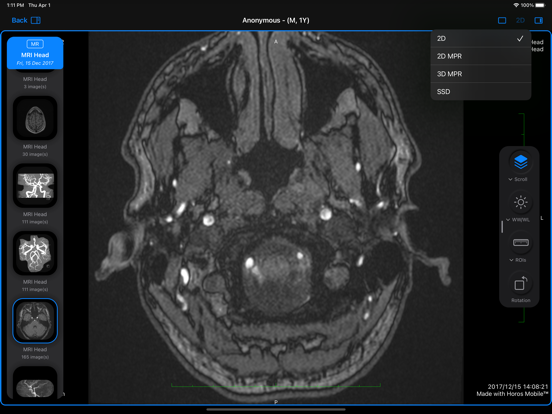Click the Fri, 15 Dec 2017 study date
This screenshot has height=414, width=552.
(35, 63)
